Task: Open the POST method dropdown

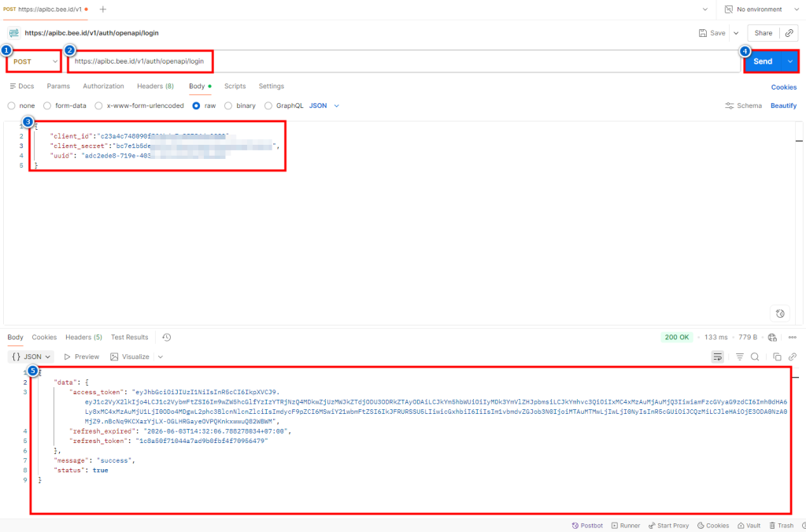Action: coord(34,61)
